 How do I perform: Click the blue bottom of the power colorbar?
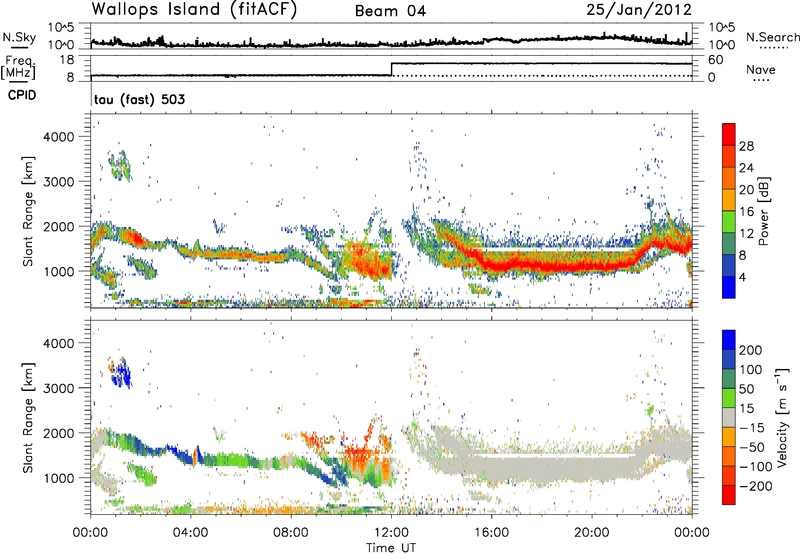click(x=729, y=287)
